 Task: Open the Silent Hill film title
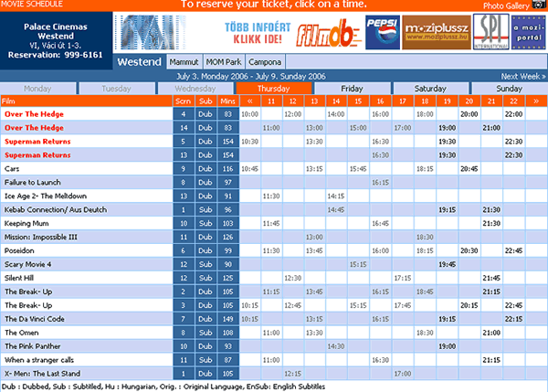(x=19, y=278)
